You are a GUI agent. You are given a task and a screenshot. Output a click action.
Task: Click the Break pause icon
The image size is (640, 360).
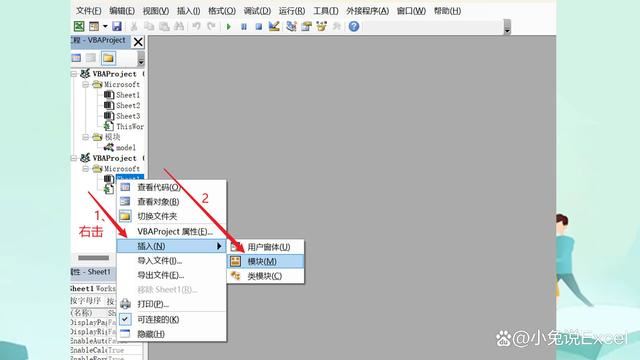click(244, 27)
